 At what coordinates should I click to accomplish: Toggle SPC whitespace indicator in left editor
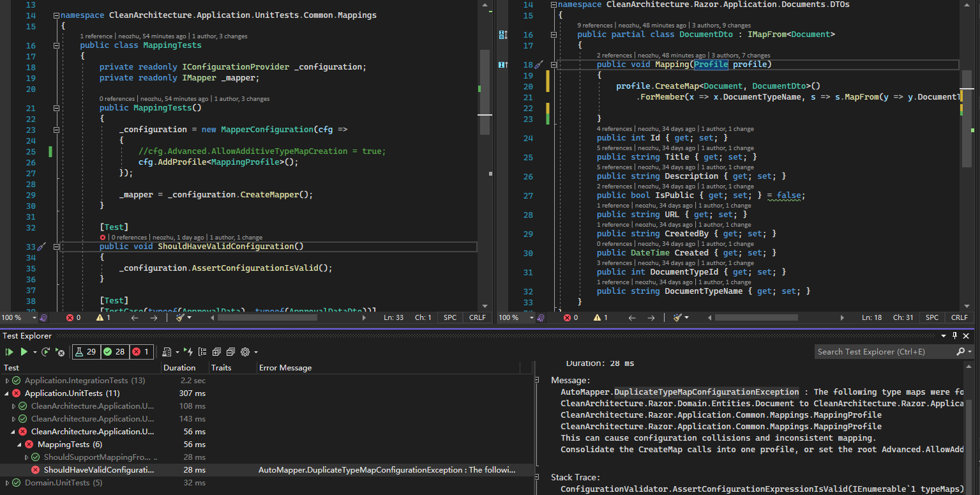pyautogui.click(x=450, y=317)
